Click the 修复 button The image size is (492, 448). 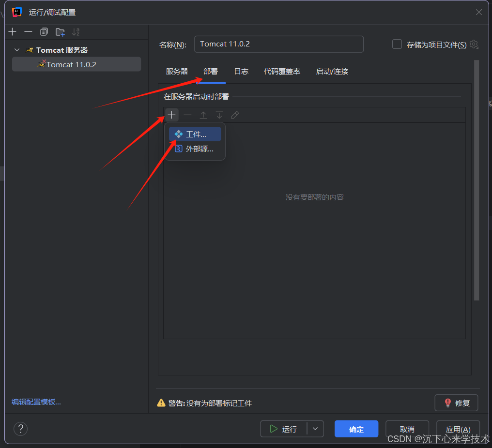(456, 403)
